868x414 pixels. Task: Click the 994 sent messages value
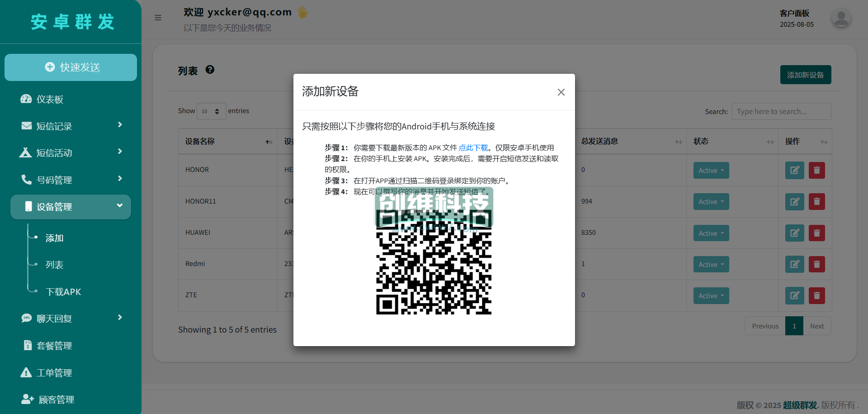[587, 201]
